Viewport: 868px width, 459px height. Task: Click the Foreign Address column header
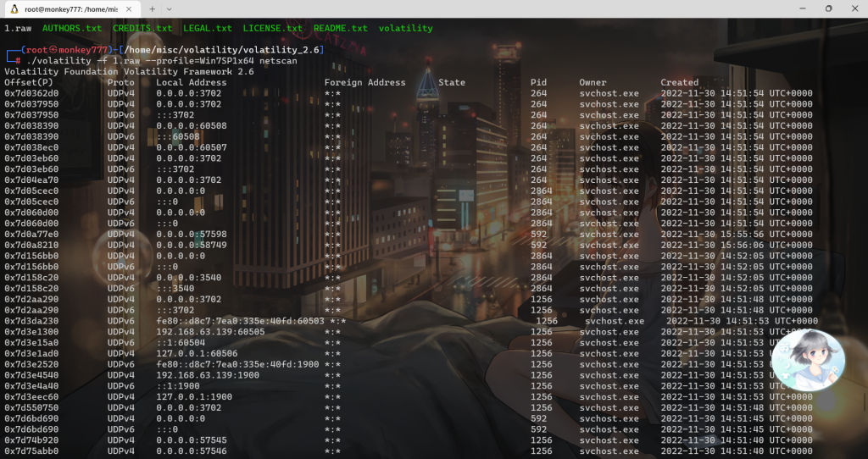coord(364,83)
